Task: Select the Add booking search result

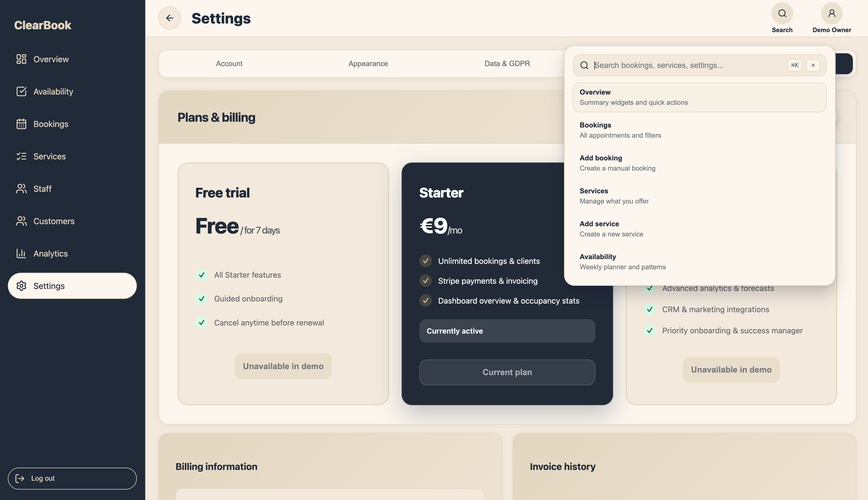Action: 699,162
